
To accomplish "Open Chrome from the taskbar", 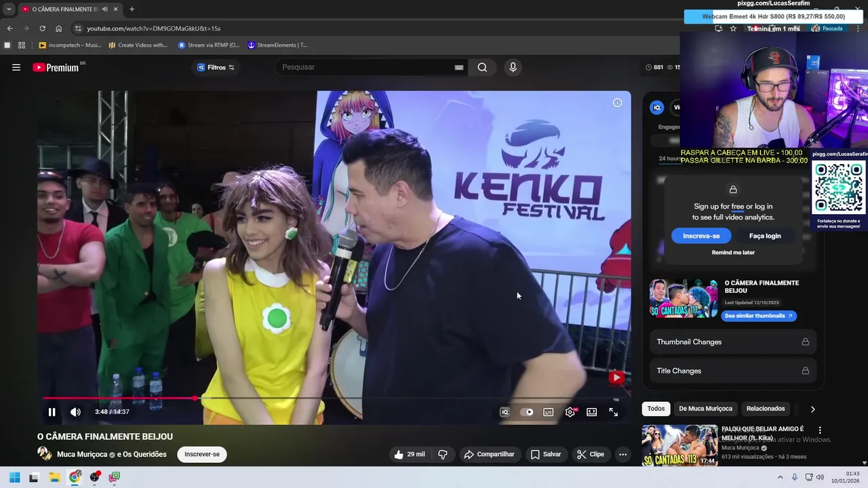I will [75, 477].
